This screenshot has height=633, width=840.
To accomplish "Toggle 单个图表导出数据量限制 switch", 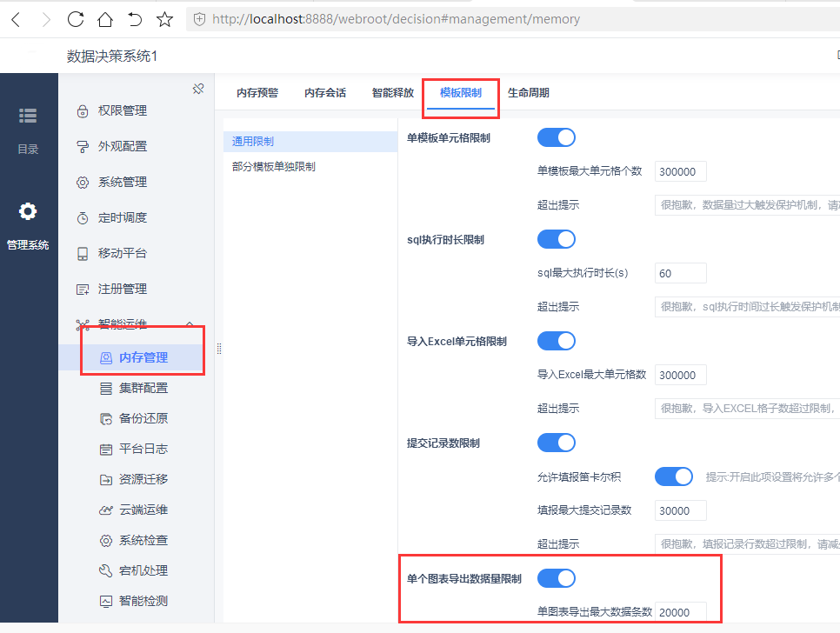I will (x=556, y=578).
